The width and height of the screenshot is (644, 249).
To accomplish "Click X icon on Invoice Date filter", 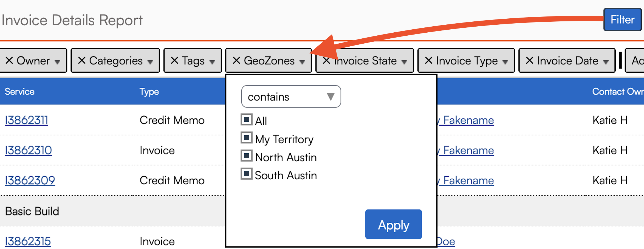I will point(529,60).
